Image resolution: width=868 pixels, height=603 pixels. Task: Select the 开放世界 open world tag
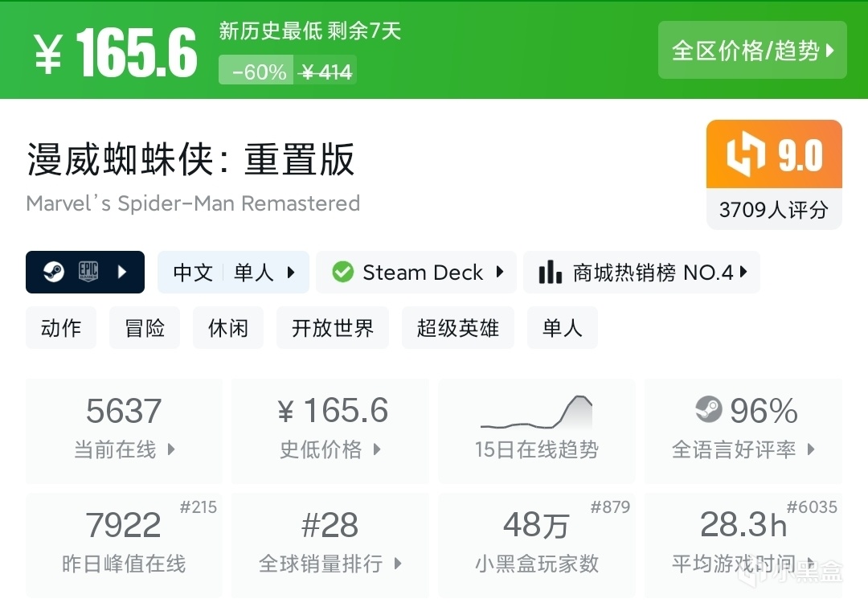[333, 328]
